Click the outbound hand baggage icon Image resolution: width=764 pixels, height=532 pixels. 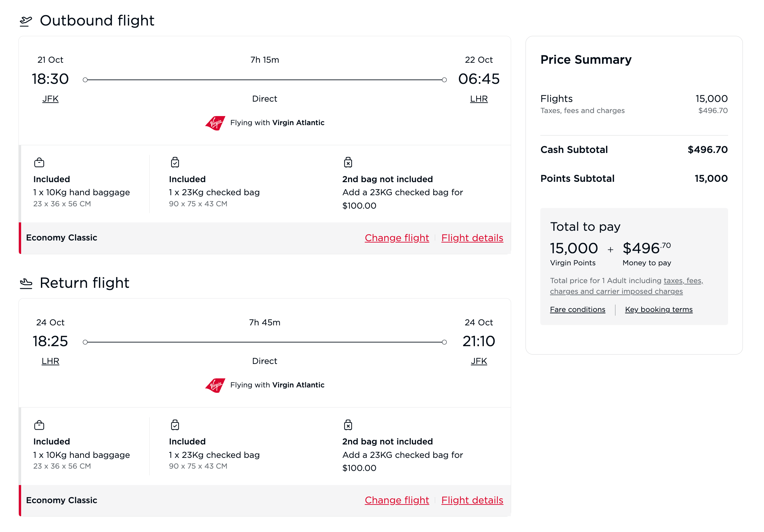coord(39,163)
